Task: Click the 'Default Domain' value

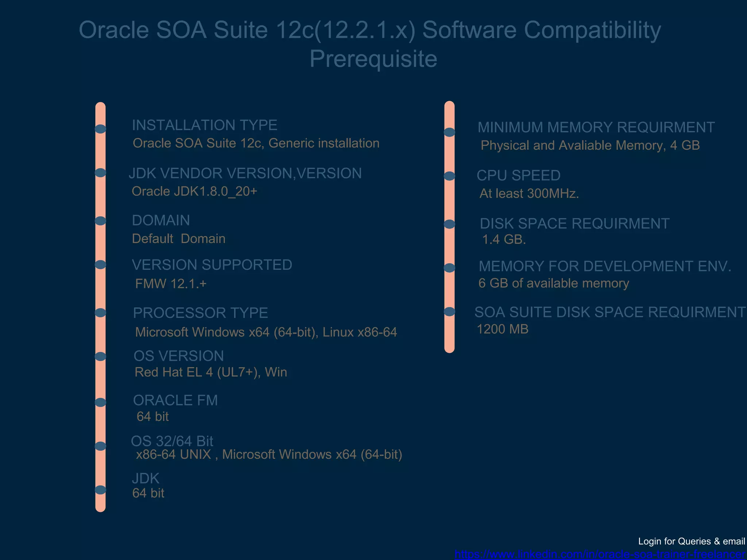Action: pos(179,238)
